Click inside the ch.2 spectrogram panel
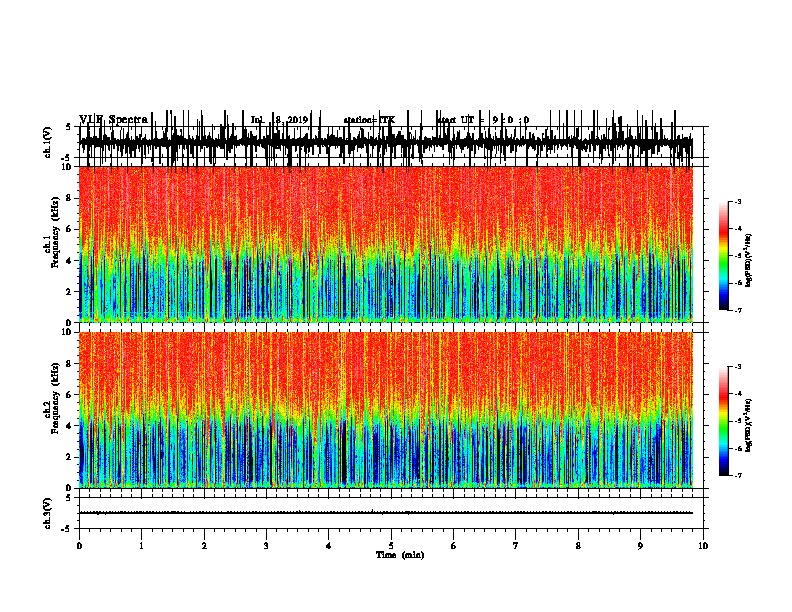Image resolution: width=792 pixels, height=612 pixels. coord(386,410)
